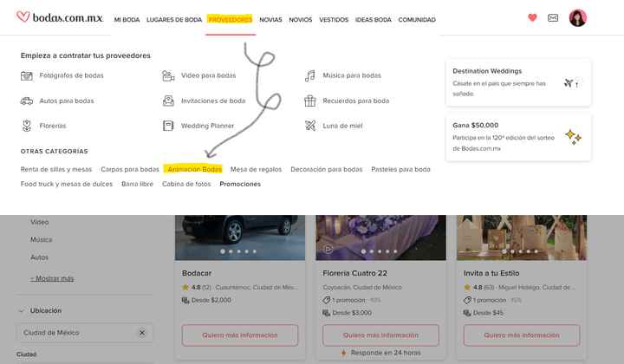
Task: Select the Florerías flower icon
Action: click(27, 126)
